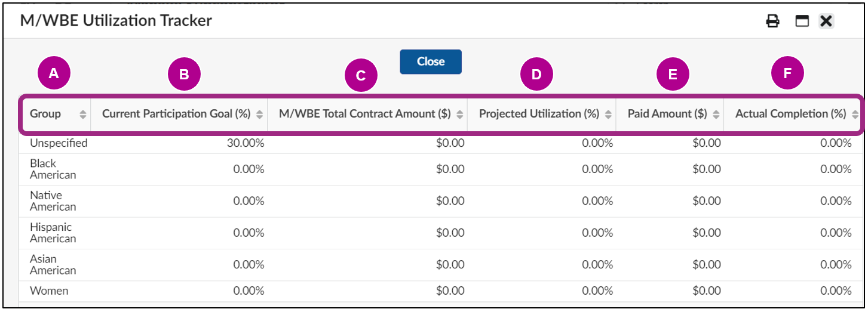The height and width of the screenshot is (312, 868).
Task: Select the Hispanic American row
Action: (53, 233)
